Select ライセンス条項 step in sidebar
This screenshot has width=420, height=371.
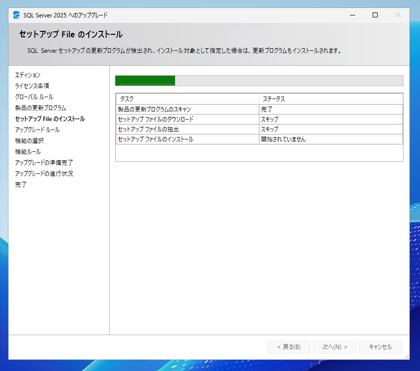(32, 86)
